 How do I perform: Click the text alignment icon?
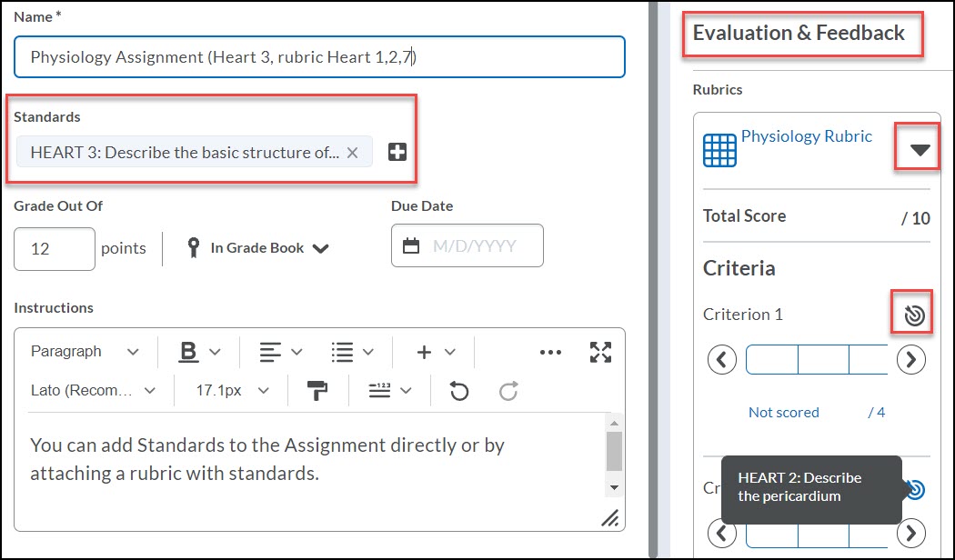[270, 352]
